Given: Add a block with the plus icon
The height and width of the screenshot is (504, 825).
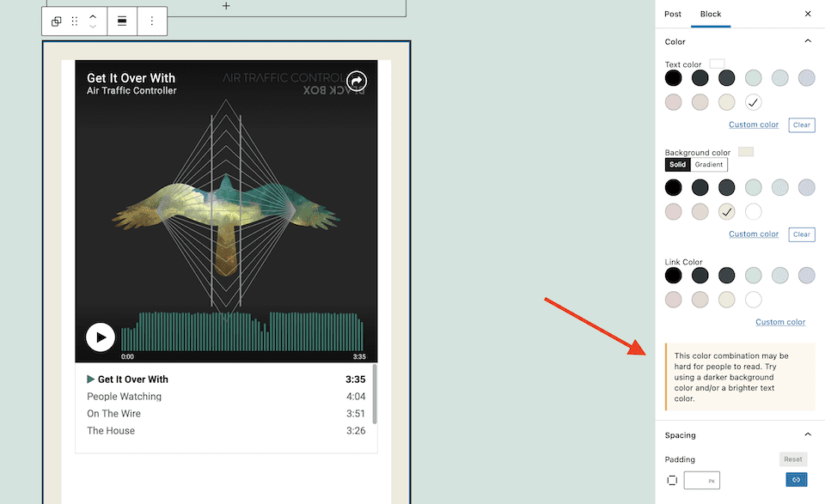Looking at the screenshot, I should pyautogui.click(x=226, y=6).
